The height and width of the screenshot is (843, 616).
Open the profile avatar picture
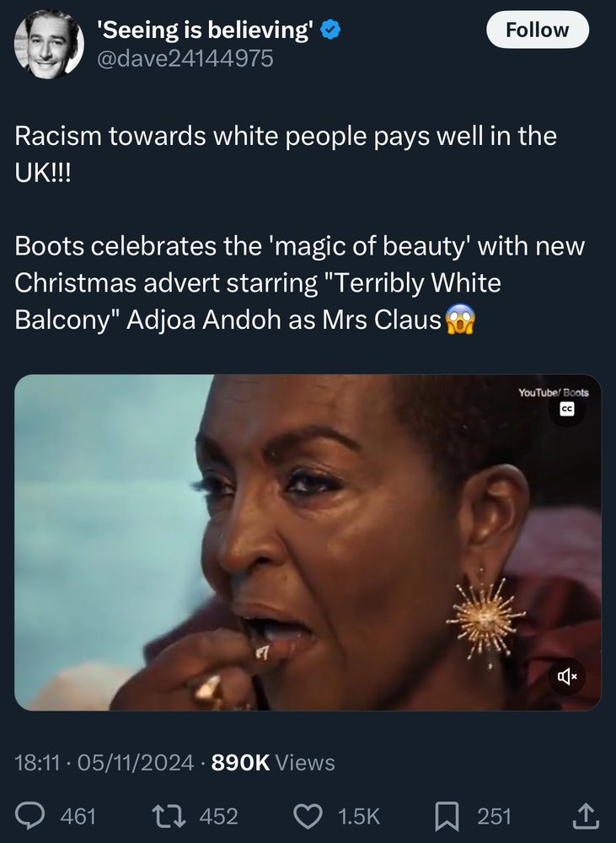pyautogui.click(x=49, y=45)
